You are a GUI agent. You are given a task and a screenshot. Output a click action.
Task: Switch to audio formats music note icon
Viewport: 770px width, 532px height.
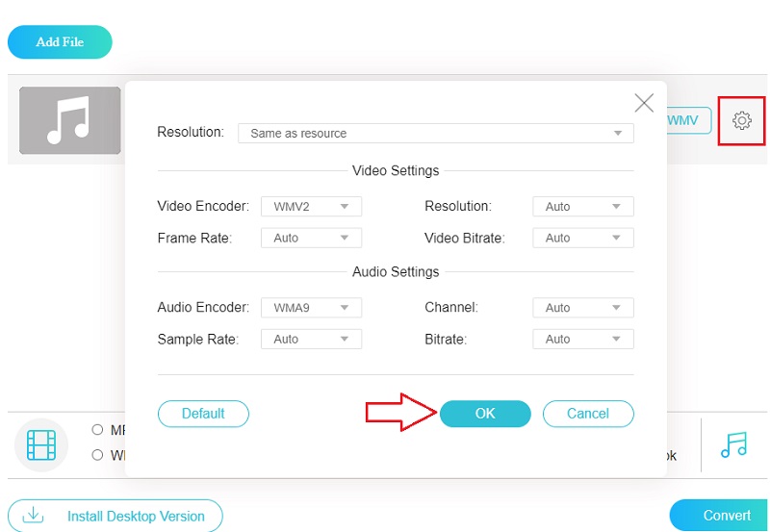733,443
